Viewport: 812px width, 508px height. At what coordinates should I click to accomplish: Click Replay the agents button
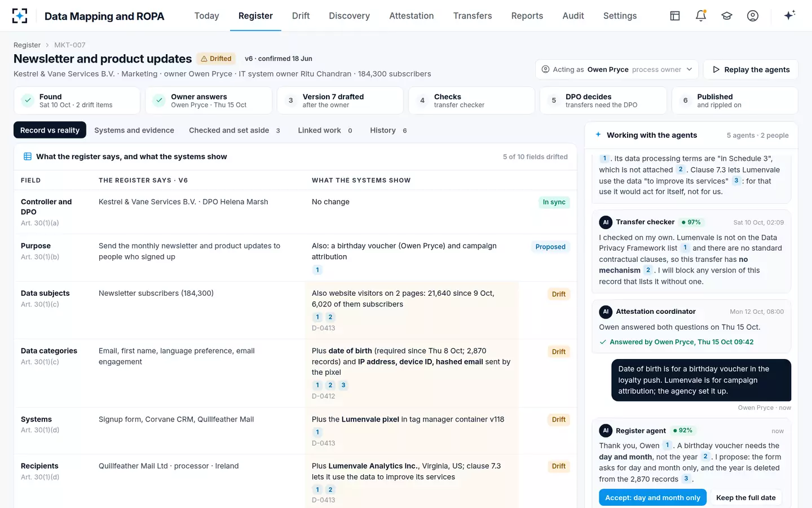[751, 69]
